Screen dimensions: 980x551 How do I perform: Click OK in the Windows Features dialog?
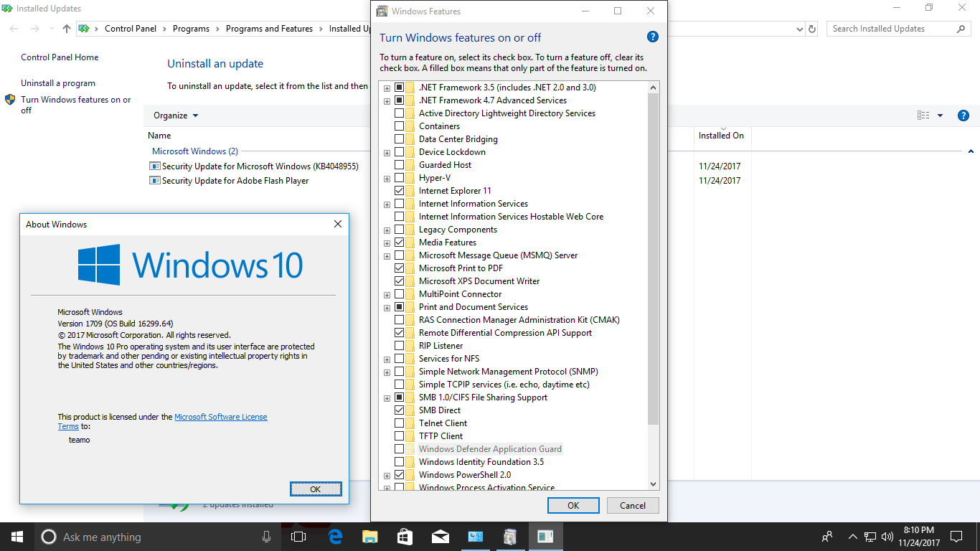573,505
